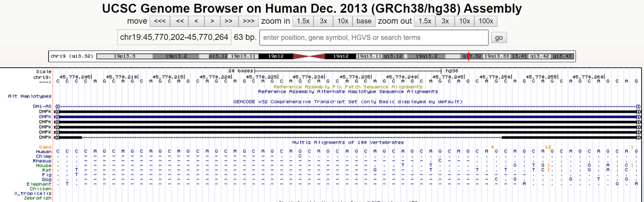This screenshot has width=644, height=202.
Task: Click the X_tropicalis species label
Action: tap(33, 193)
